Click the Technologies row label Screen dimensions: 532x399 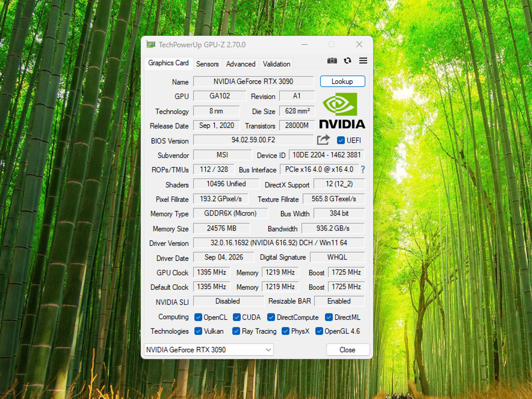(169, 331)
